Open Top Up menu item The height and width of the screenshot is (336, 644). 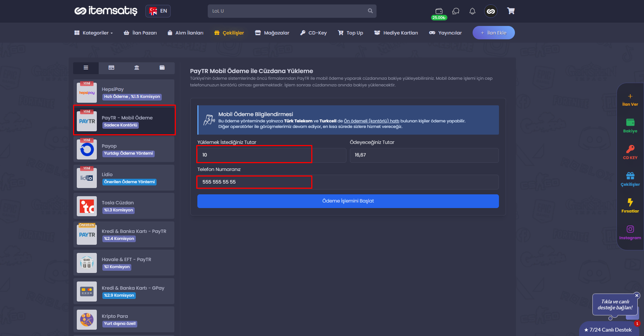coord(351,33)
